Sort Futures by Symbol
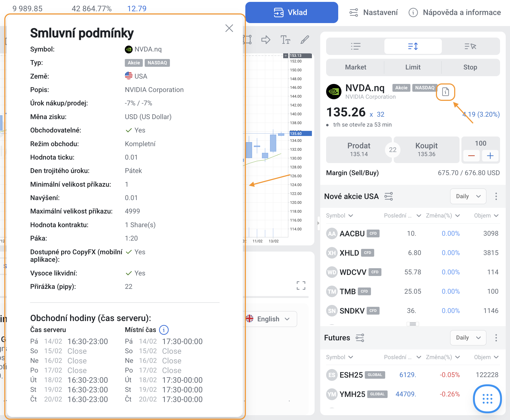 pyautogui.click(x=339, y=357)
